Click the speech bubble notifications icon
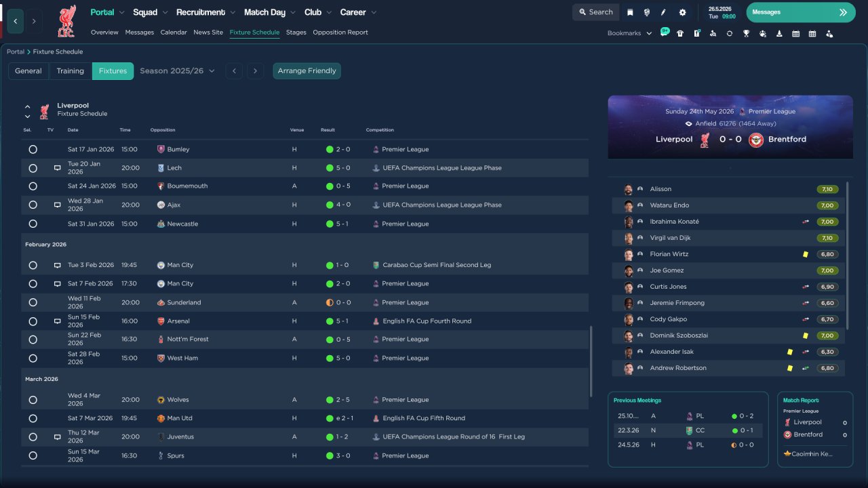 pos(665,33)
